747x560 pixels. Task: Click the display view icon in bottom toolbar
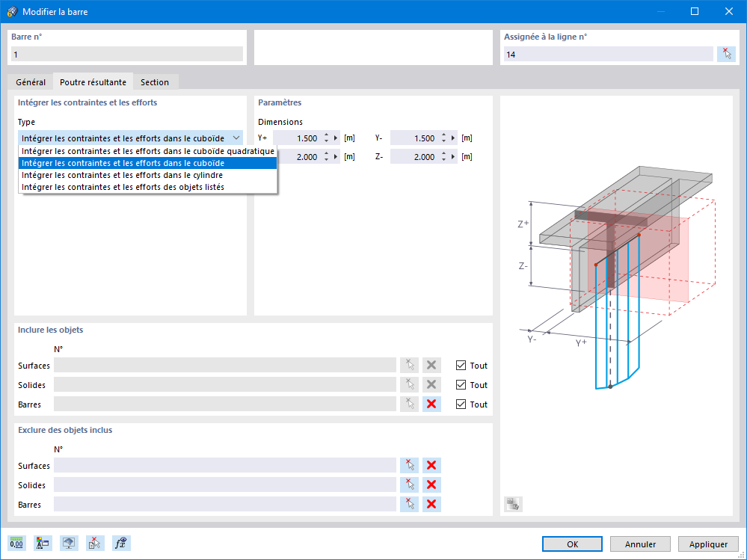coord(69,543)
